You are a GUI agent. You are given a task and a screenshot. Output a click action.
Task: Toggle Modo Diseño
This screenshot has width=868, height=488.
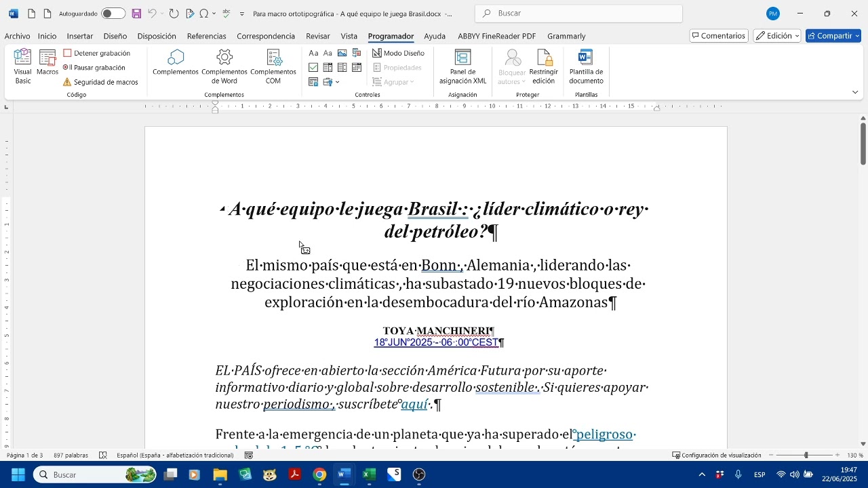[399, 53]
